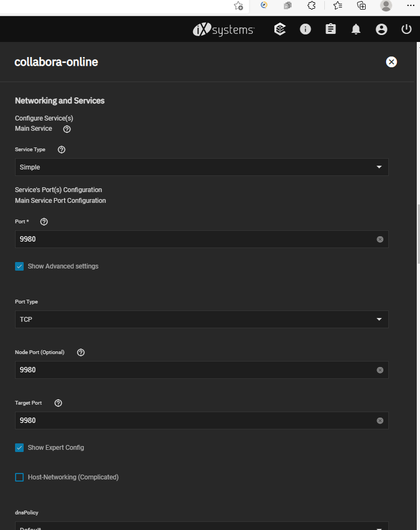This screenshot has width=420, height=530.
Task: Clear the Node Port field value
Action: (380, 370)
